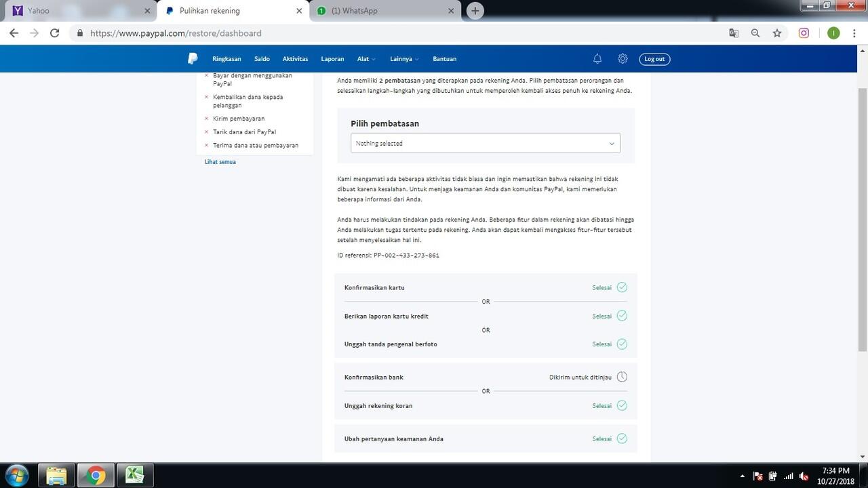Bookmark this page with star icon
Screen dimensions: 868x488
pos(777,33)
